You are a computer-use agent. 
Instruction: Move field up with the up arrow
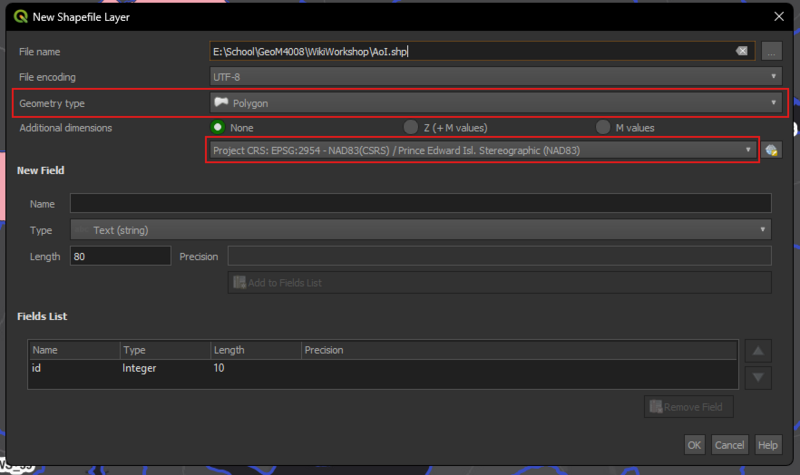coord(759,351)
